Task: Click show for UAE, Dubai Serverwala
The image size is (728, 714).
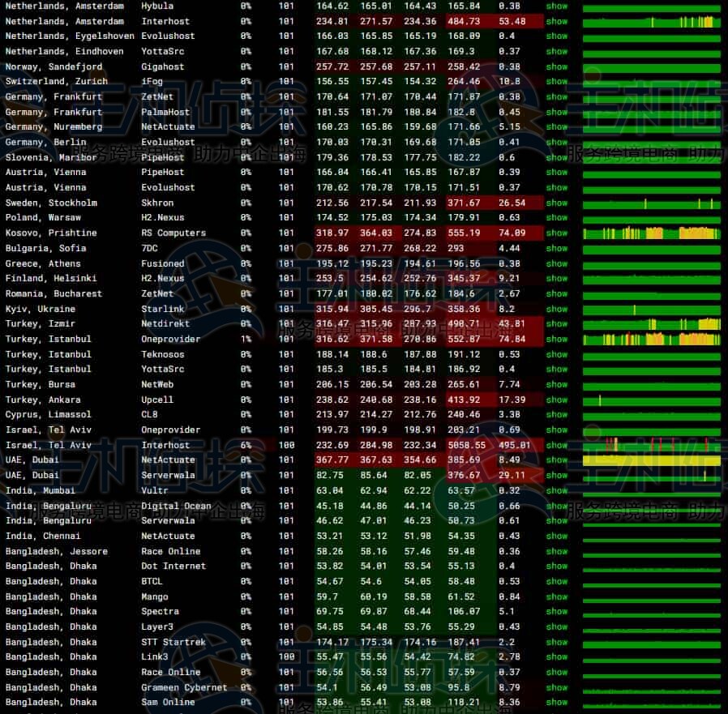Action: (x=556, y=476)
